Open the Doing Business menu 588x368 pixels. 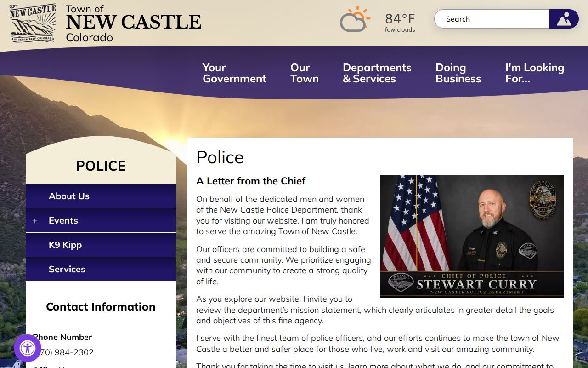pyautogui.click(x=458, y=73)
